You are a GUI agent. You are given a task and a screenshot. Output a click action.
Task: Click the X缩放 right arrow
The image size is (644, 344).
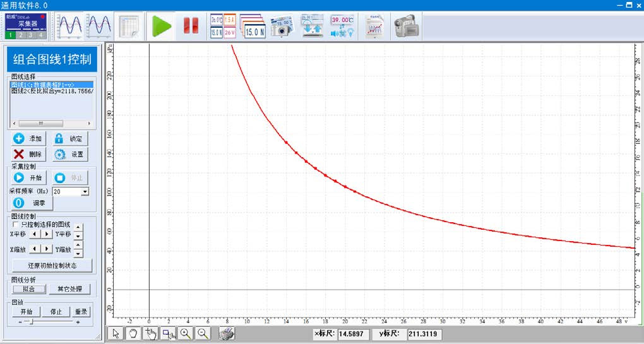(46, 249)
